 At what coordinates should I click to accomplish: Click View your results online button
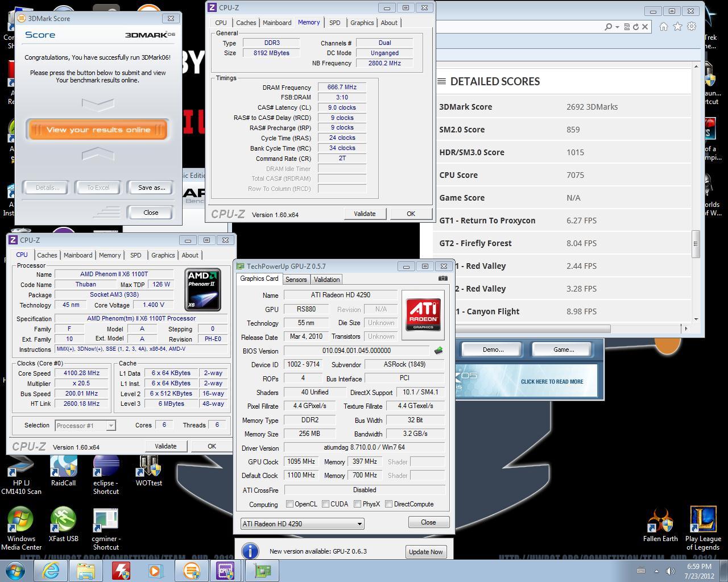(98, 130)
